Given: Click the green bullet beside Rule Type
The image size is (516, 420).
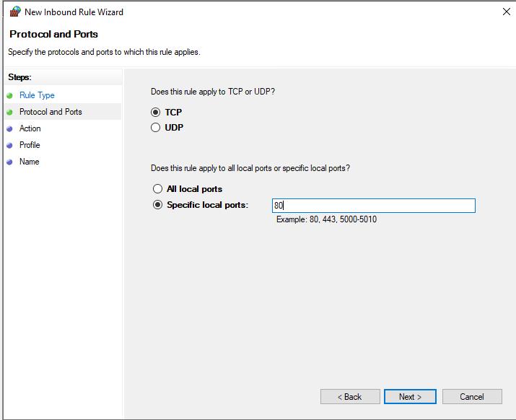Looking at the screenshot, I should [9, 95].
